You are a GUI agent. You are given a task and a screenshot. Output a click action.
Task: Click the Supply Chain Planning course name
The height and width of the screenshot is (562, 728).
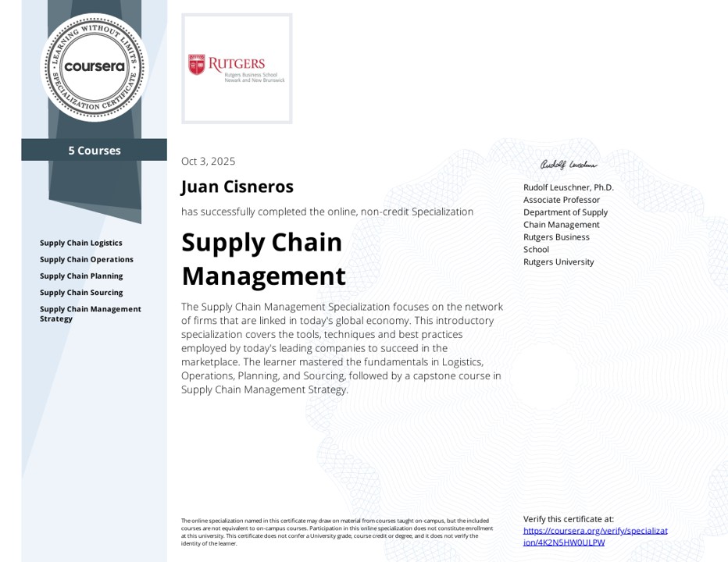[81, 276]
